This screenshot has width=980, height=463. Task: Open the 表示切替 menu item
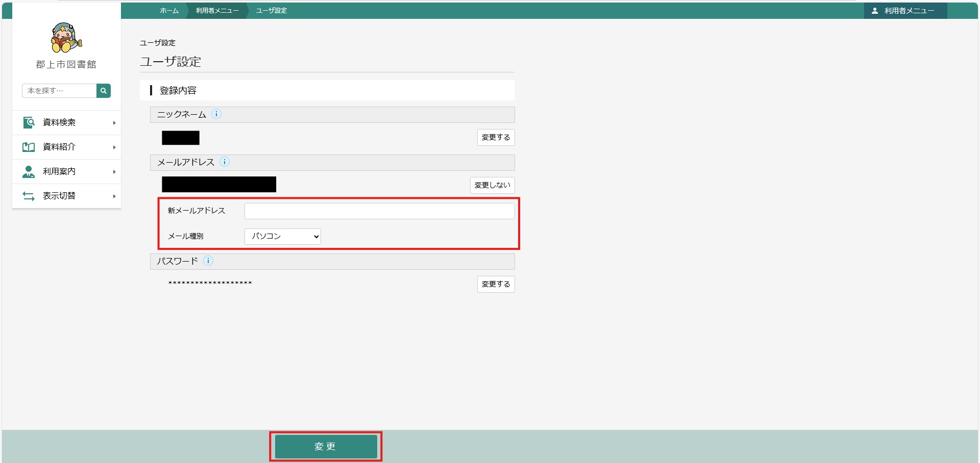(66, 196)
